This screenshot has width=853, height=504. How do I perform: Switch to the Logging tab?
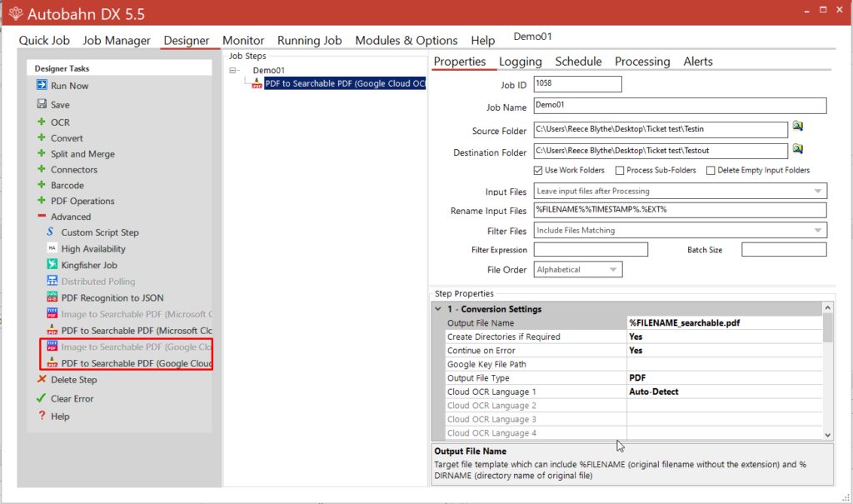click(521, 62)
